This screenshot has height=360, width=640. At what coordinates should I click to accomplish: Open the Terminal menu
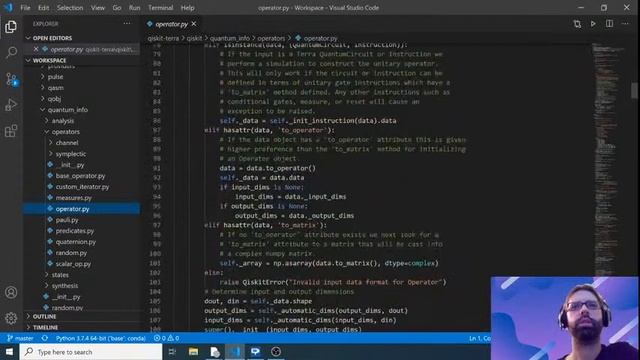point(160,8)
